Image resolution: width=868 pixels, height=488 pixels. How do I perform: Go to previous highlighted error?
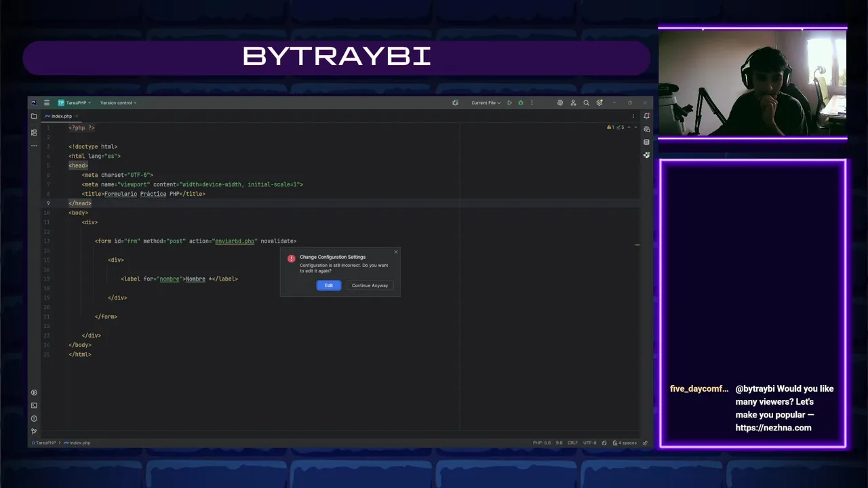point(629,127)
